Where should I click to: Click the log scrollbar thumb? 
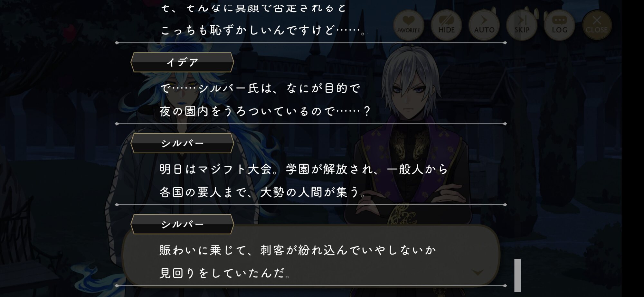coord(517,275)
